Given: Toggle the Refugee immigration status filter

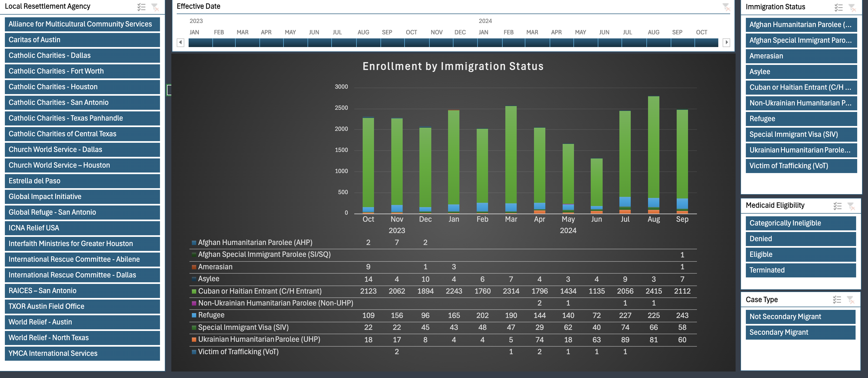Looking at the screenshot, I should point(801,119).
